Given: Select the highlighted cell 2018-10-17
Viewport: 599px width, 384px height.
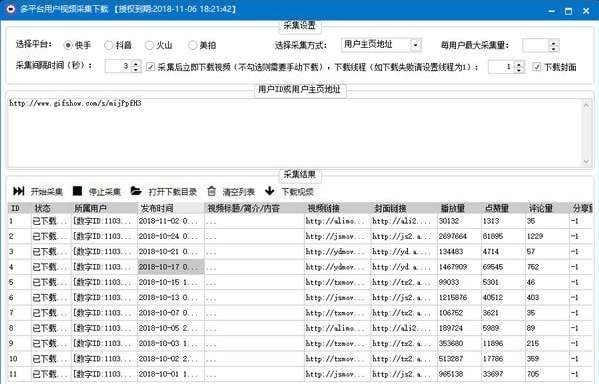Looking at the screenshot, I should 171,267.
